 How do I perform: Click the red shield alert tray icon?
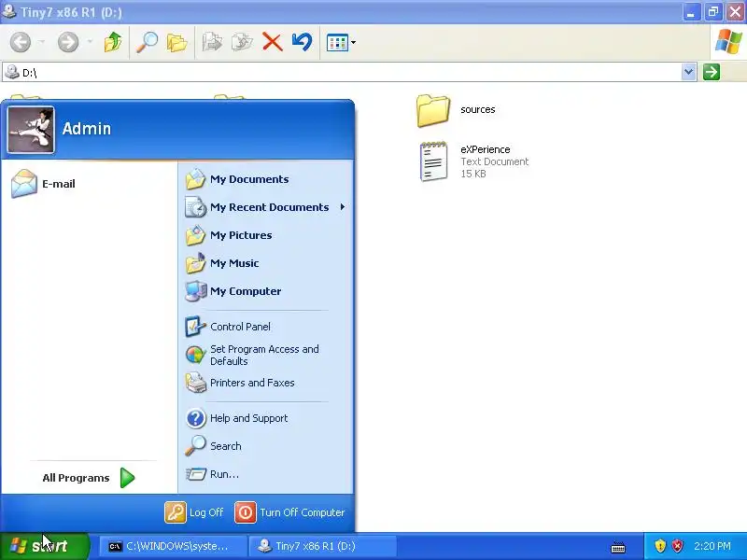click(x=678, y=546)
